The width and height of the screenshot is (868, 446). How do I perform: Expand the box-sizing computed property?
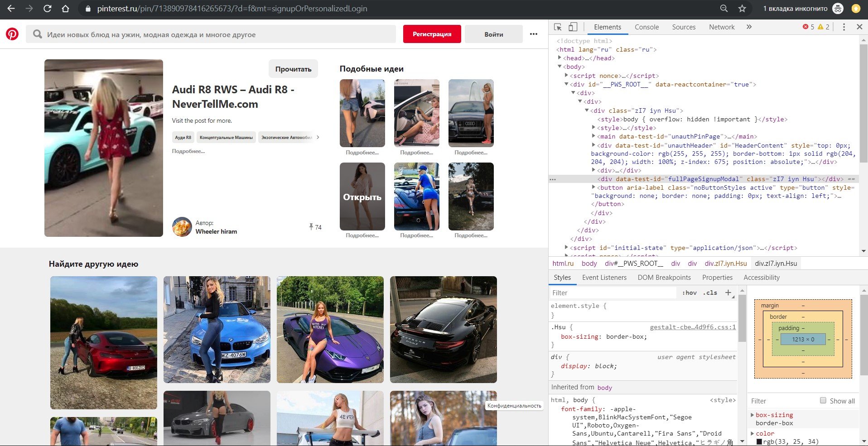pyautogui.click(x=752, y=415)
